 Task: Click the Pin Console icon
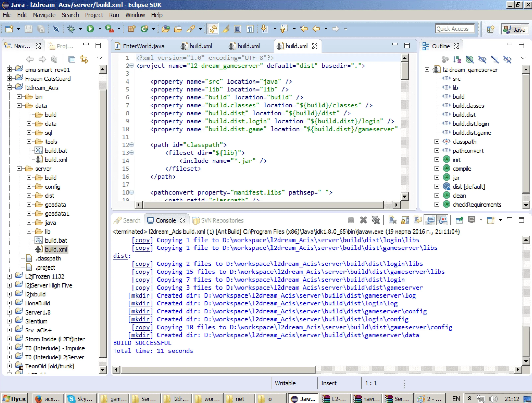pyautogui.click(x=459, y=220)
